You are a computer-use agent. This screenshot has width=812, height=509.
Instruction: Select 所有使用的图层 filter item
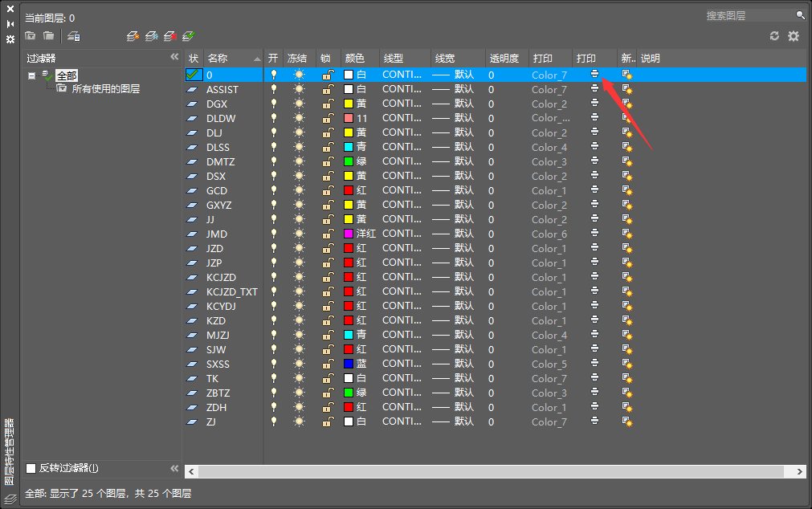point(105,89)
